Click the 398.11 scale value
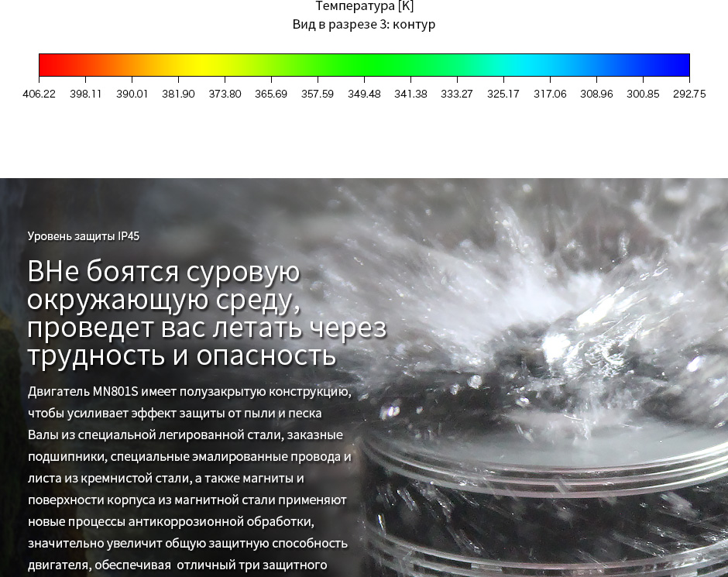 click(85, 94)
